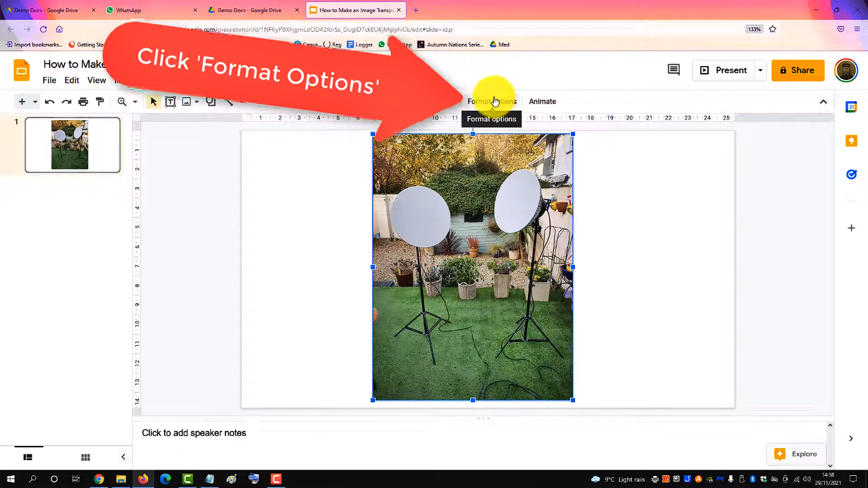Open the comment history icon

point(674,70)
